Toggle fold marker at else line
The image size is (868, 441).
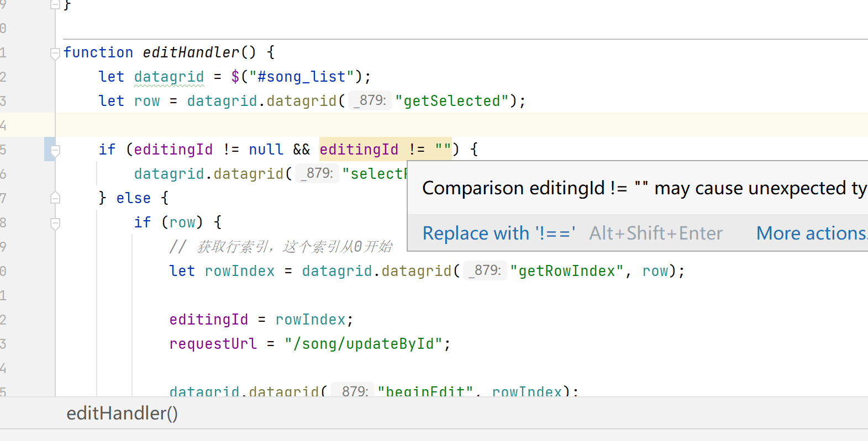[x=55, y=198]
